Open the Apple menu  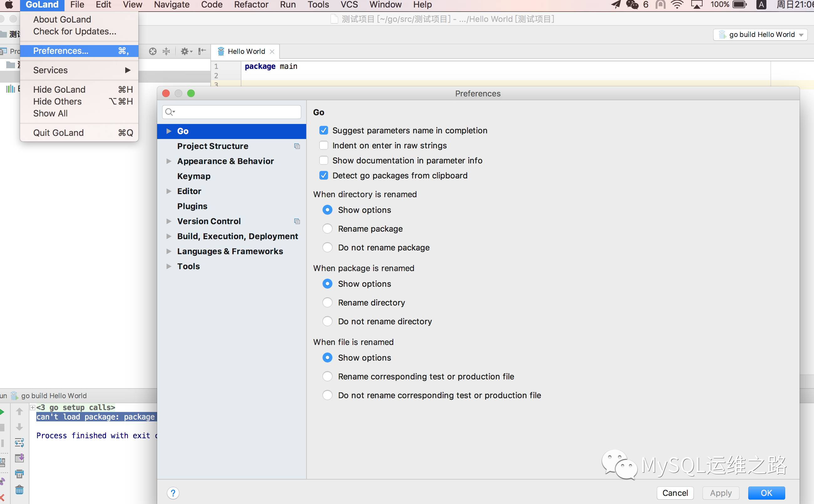pyautogui.click(x=9, y=5)
